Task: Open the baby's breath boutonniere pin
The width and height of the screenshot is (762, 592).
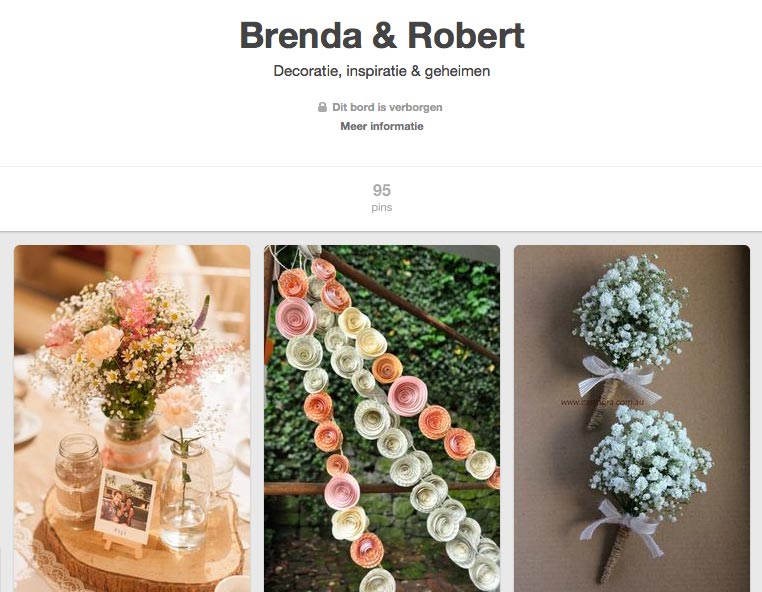Action: pyautogui.click(x=632, y=418)
